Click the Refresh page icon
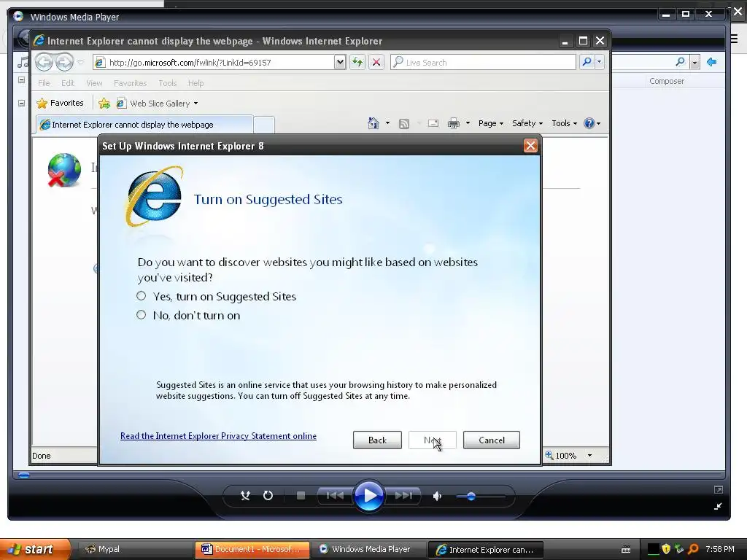 click(x=357, y=63)
